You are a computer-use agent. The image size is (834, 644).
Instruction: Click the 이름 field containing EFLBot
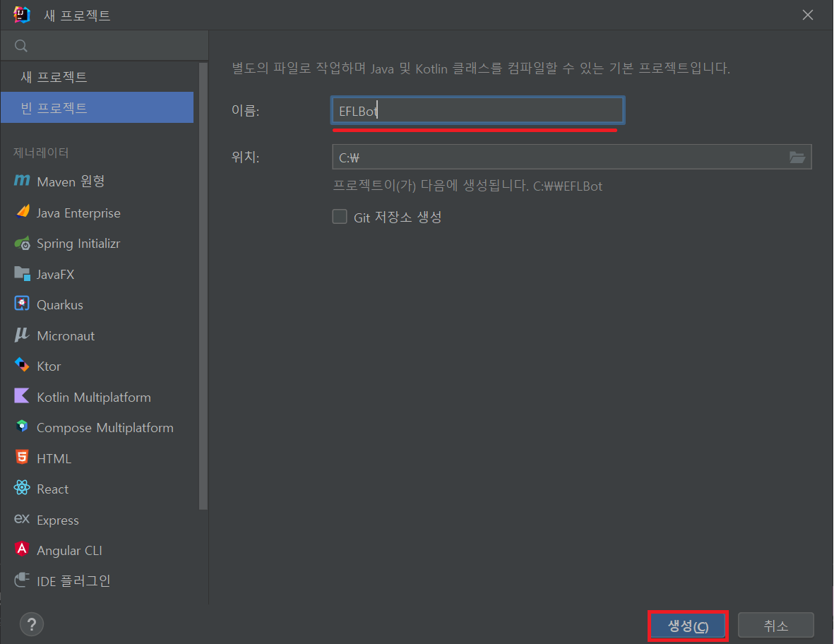coord(477,111)
